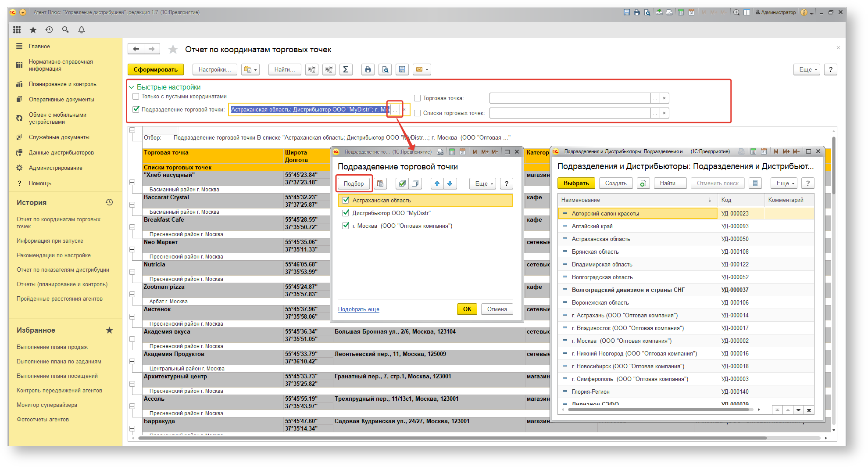This screenshot has height=467, width=868.
Task: Open the sections grid menu icon
Action: 17,30
